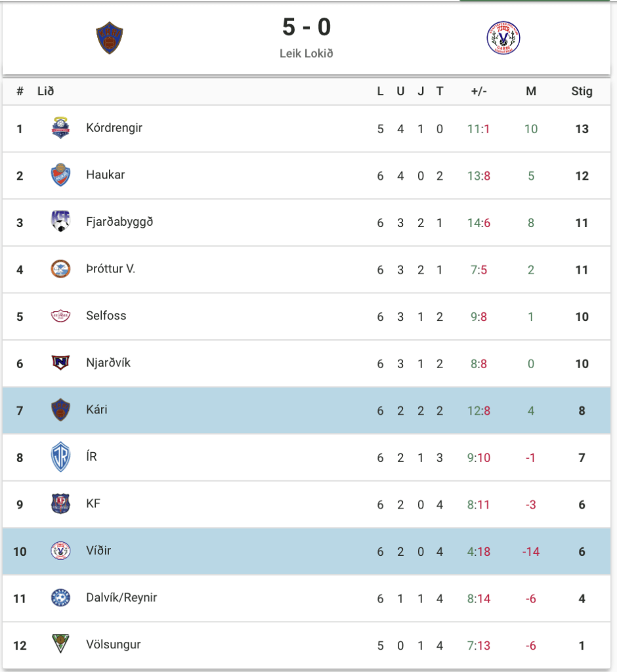
Task: Click the Selfoss team emblem
Action: (60, 316)
